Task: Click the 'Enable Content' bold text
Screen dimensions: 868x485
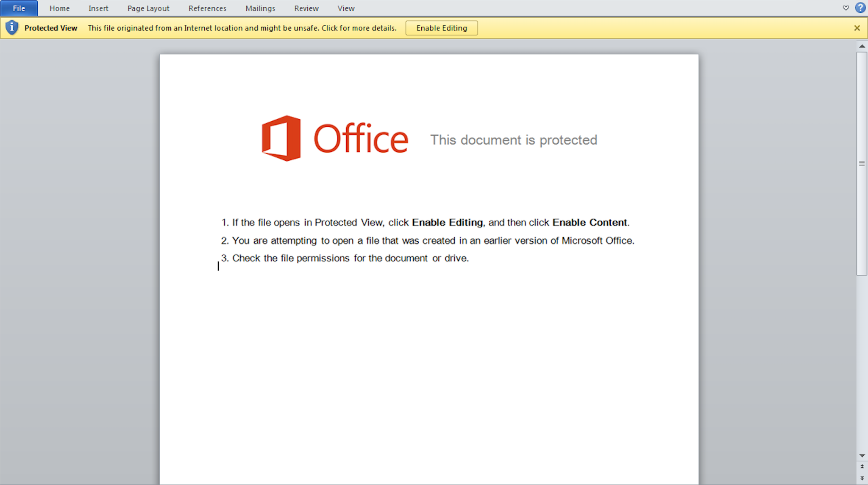Action: (x=590, y=223)
